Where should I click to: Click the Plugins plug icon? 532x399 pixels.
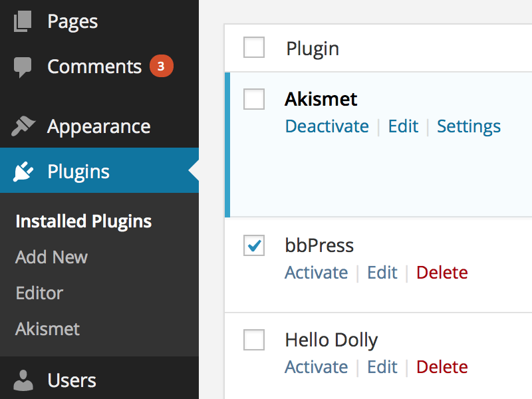click(x=23, y=172)
